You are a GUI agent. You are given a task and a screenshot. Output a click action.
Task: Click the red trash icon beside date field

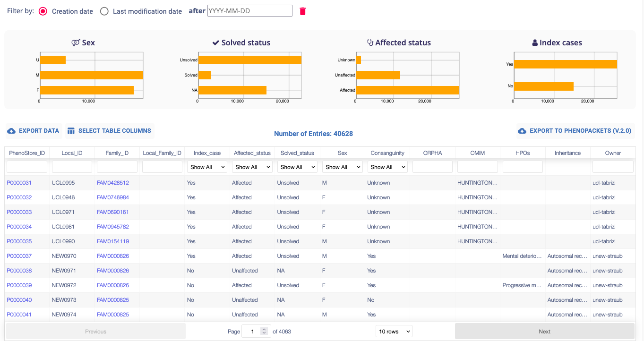(303, 11)
